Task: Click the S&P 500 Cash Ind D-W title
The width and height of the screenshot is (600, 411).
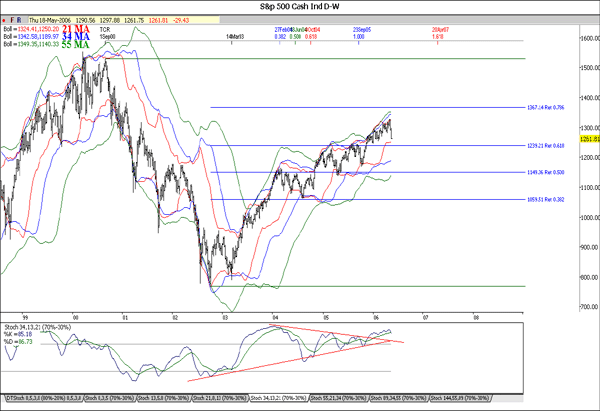Action: (300, 7)
